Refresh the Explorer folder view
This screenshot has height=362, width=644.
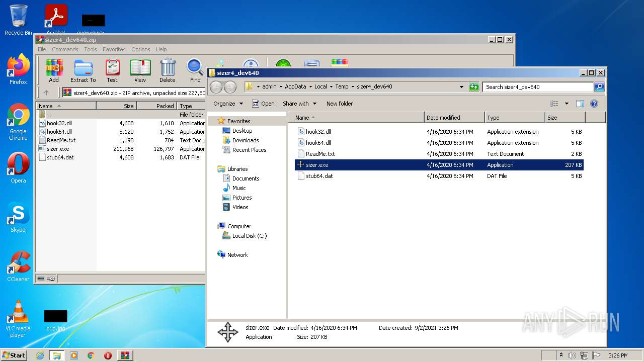(474, 87)
